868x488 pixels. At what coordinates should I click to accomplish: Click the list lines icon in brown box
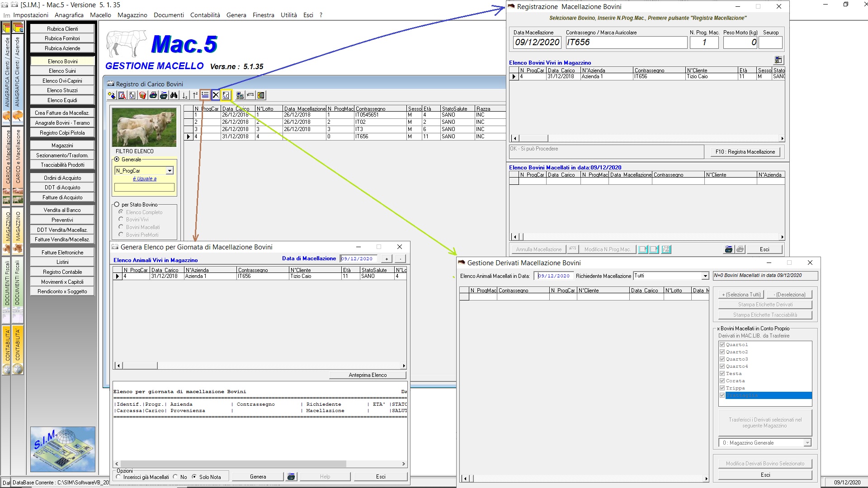[x=205, y=95]
